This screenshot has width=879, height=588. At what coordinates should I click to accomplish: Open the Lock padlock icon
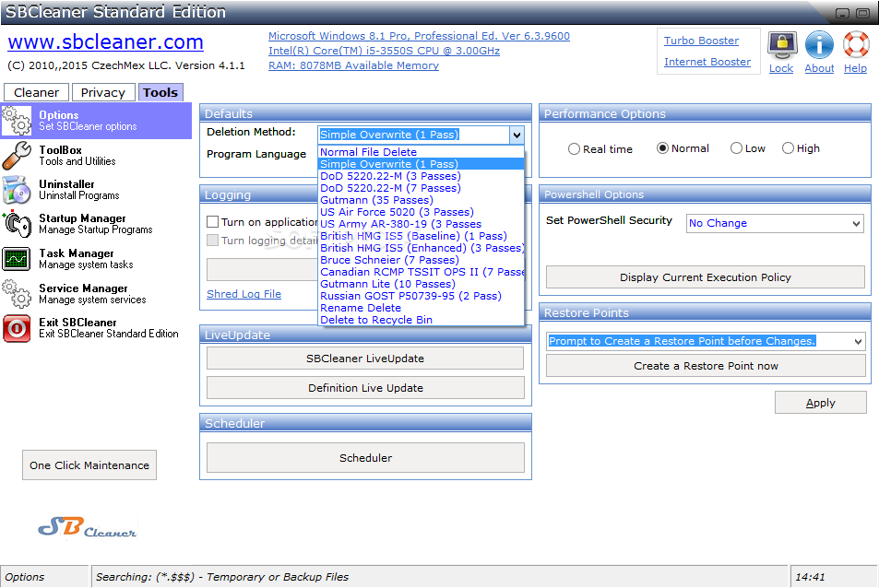click(x=781, y=45)
